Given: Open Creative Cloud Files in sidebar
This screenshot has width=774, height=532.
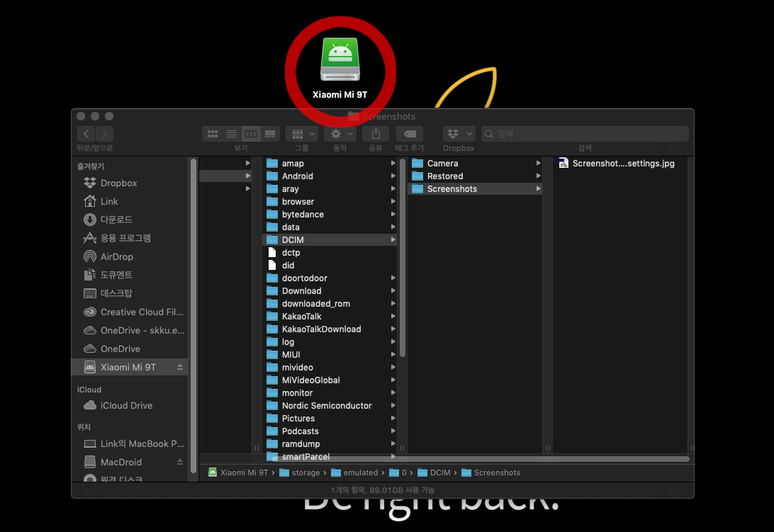Looking at the screenshot, I should tap(129, 312).
